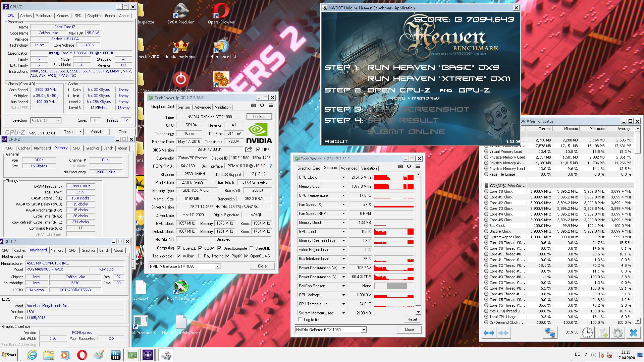Toggle the Vulkan checkbox

[178, 256]
